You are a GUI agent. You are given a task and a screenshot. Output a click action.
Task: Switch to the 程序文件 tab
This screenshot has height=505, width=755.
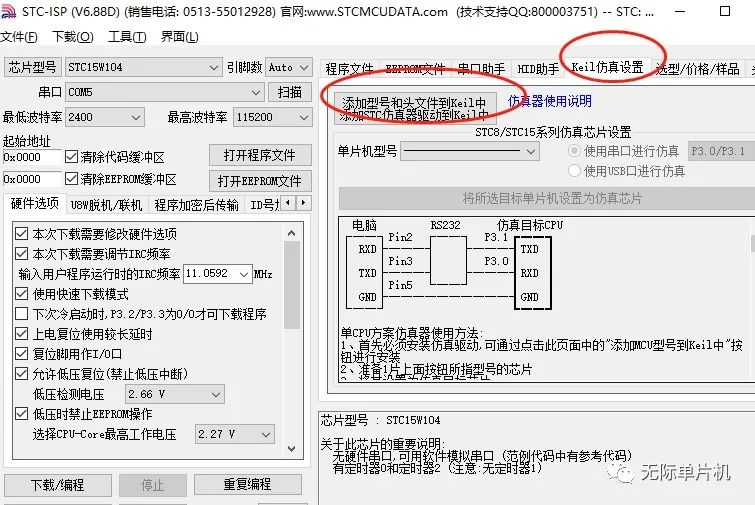coord(350,69)
